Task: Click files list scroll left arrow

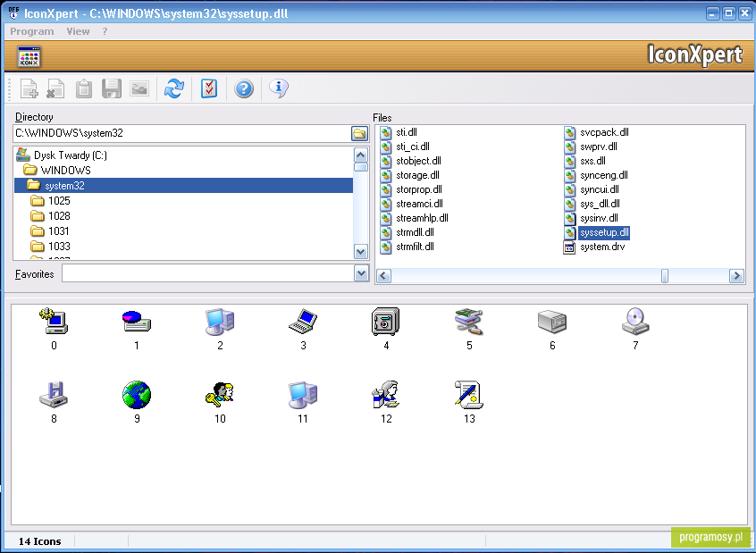Action: 383,276
